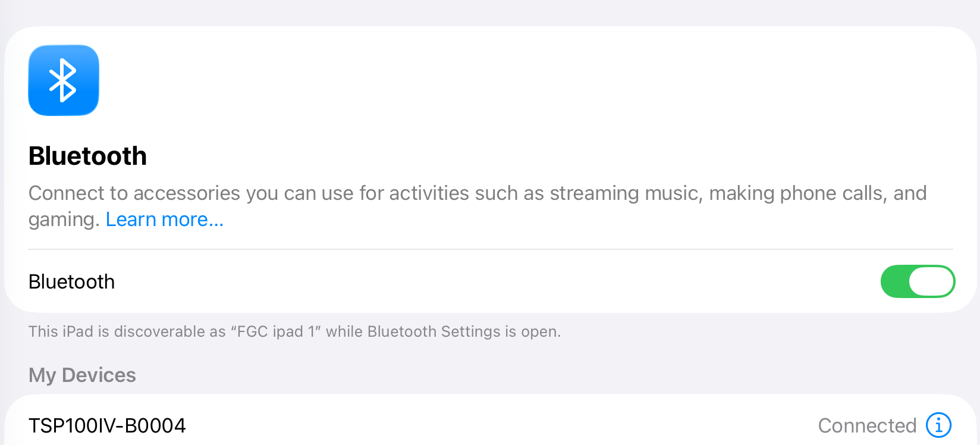This screenshot has width=980, height=445.
Task: Turn off the Bluetooth switch
Action: point(918,281)
